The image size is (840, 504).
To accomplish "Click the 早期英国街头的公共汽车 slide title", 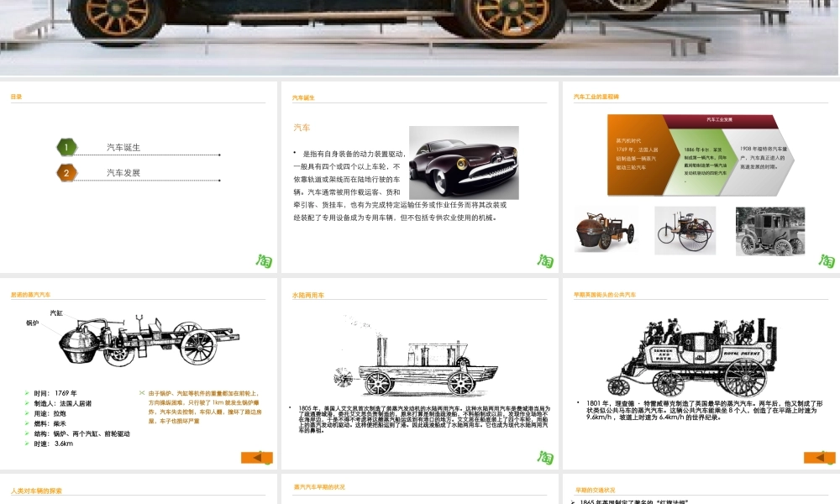I will pyautogui.click(x=605, y=295).
